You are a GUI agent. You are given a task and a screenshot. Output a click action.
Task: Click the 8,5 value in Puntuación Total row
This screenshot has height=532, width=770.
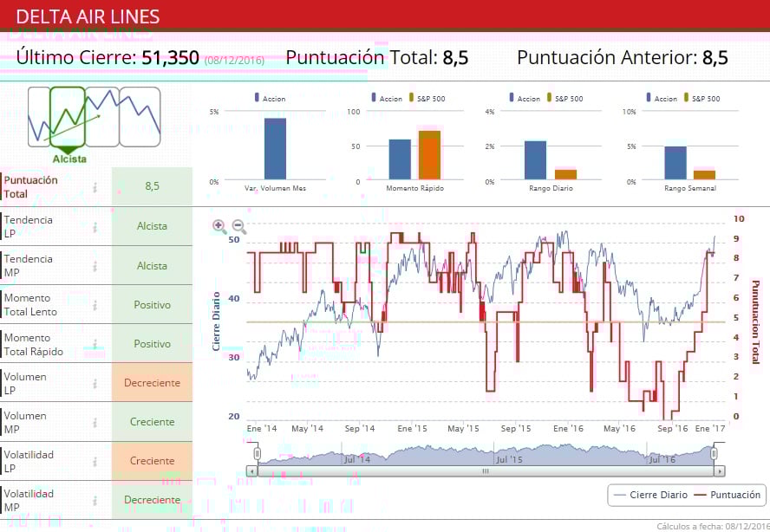[153, 186]
